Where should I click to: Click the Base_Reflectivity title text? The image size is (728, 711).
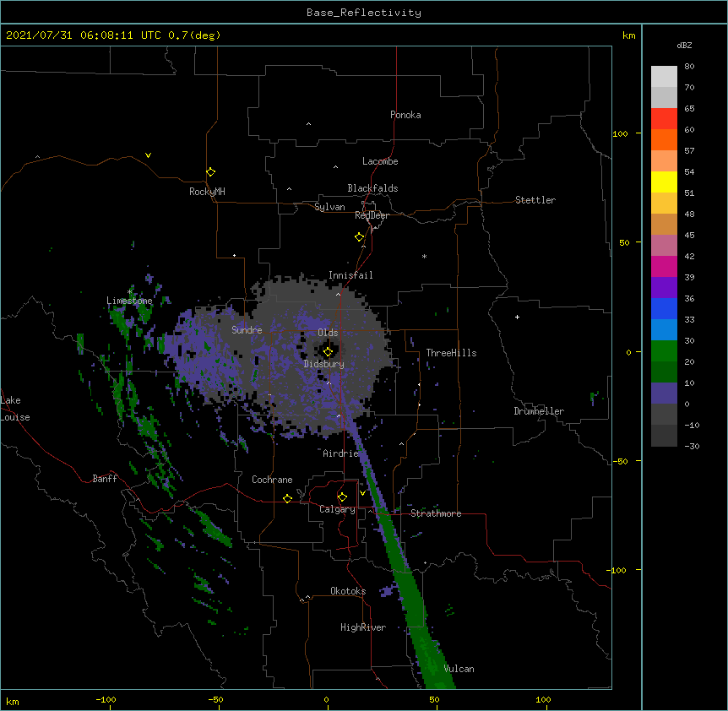point(364,13)
